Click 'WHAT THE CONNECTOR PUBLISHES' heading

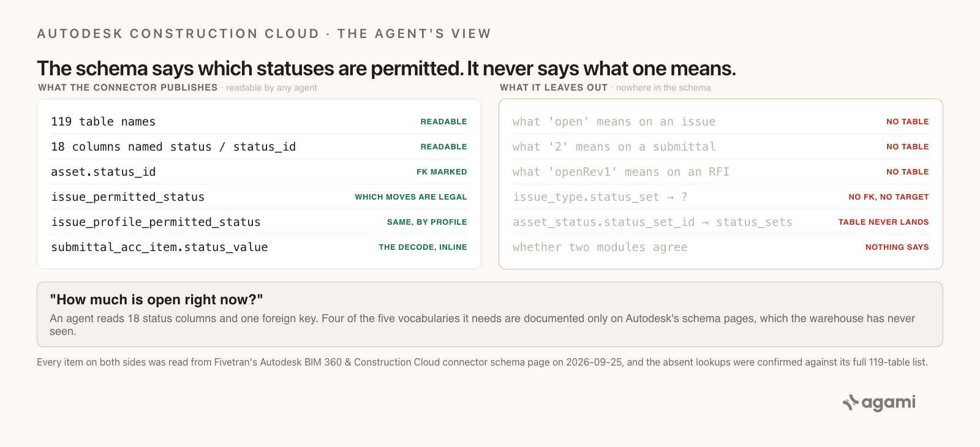[128, 88]
